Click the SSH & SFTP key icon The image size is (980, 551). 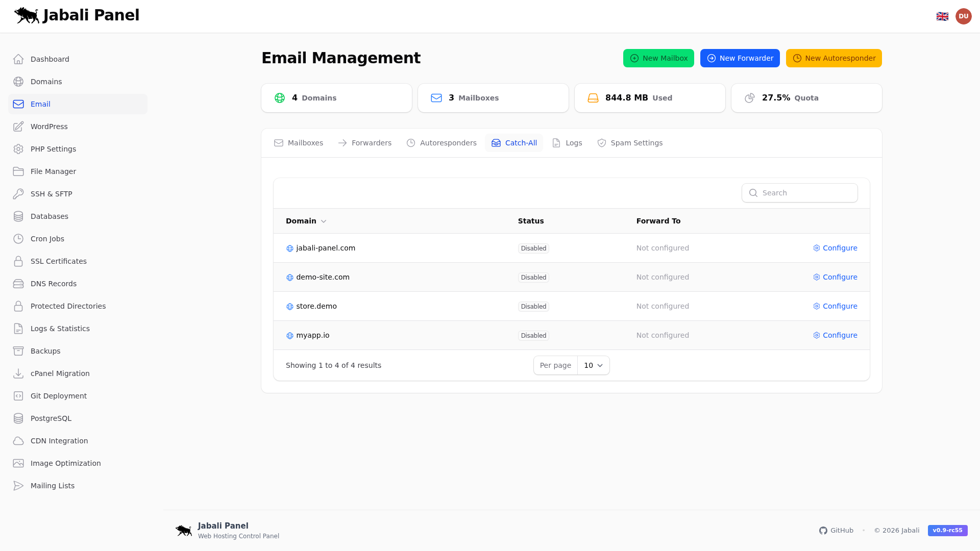[18, 194]
